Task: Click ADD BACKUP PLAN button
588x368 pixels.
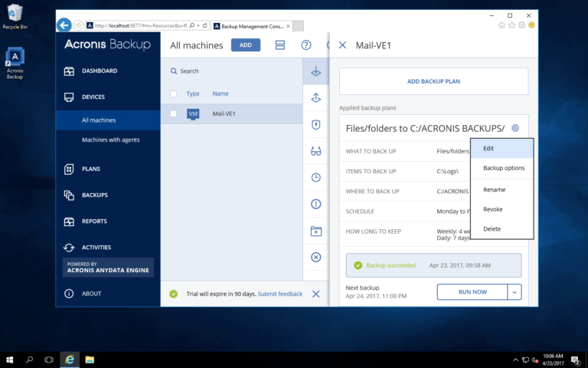Action: click(x=434, y=81)
